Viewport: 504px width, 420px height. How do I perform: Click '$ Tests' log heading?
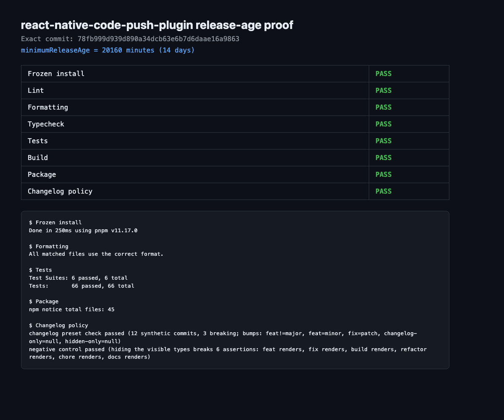tap(40, 270)
